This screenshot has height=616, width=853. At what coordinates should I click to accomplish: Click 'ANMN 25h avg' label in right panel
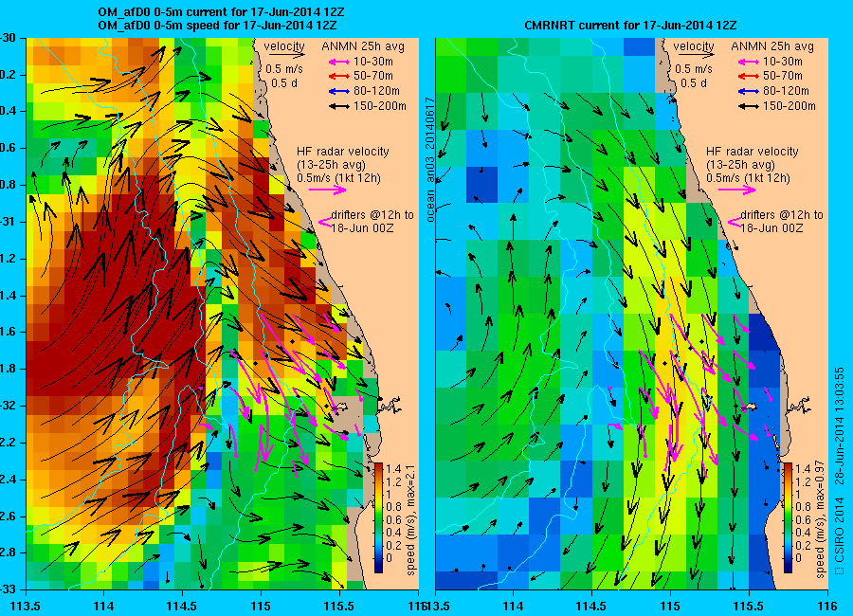click(772, 46)
